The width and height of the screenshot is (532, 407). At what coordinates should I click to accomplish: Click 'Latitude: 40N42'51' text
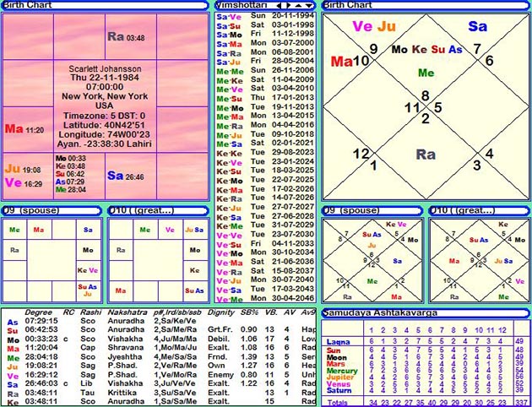(x=105, y=125)
